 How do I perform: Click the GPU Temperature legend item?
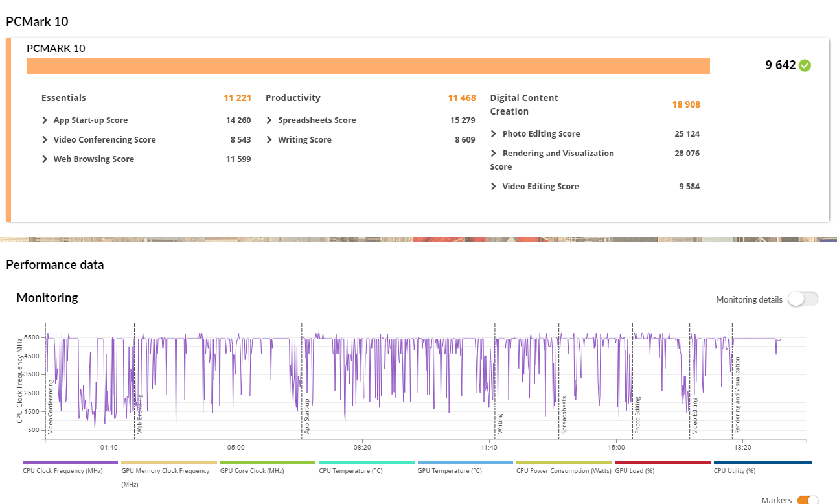(465, 463)
